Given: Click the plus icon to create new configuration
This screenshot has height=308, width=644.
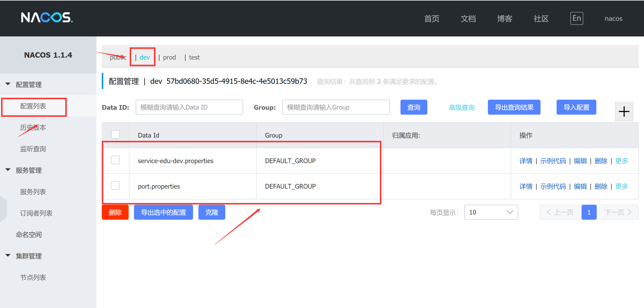Looking at the screenshot, I should (x=624, y=112).
